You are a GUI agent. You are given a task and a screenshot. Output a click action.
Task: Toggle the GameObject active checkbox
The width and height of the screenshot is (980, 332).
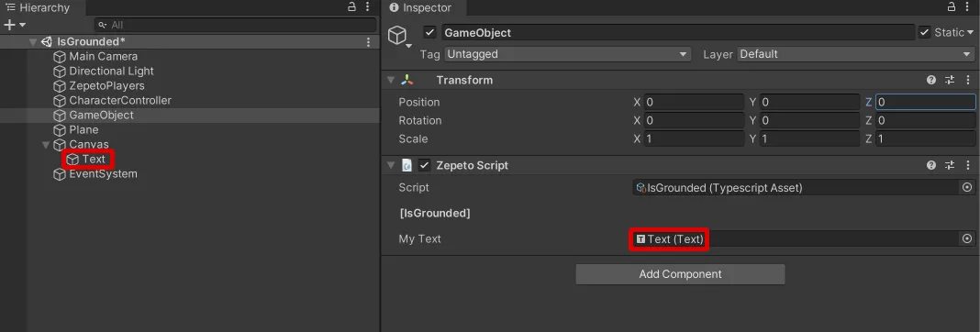(x=429, y=32)
